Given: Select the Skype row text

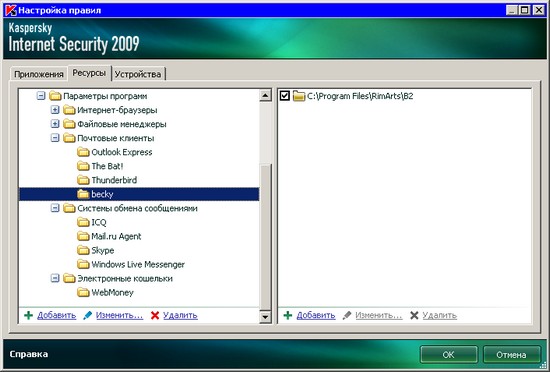Looking at the screenshot, I should [103, 250].
